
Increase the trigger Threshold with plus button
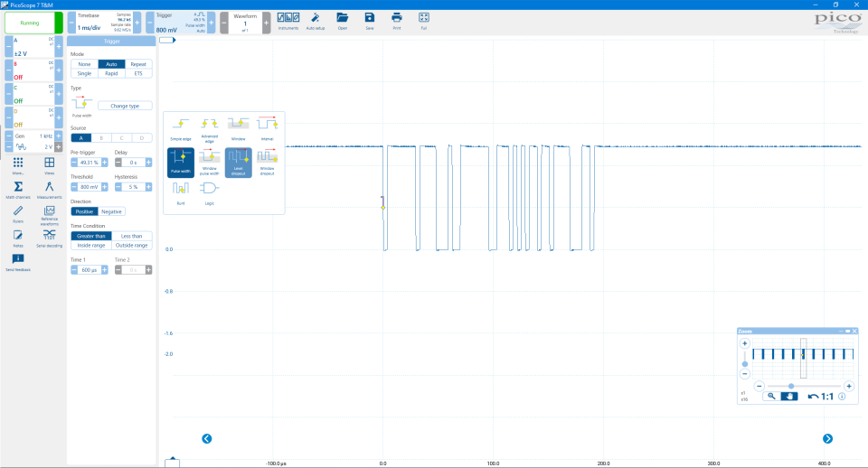(x=105, y=187)
